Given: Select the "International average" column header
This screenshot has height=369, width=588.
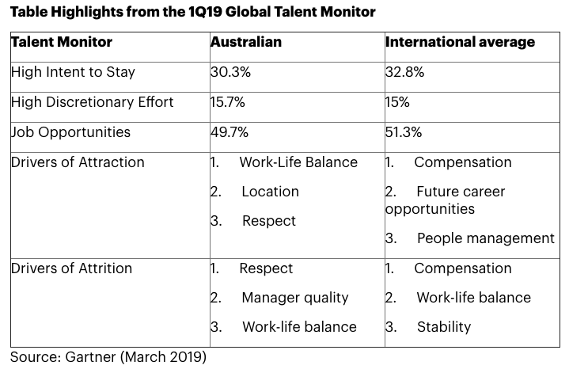Looking at the screenshot, I should (x=460, y=42).
